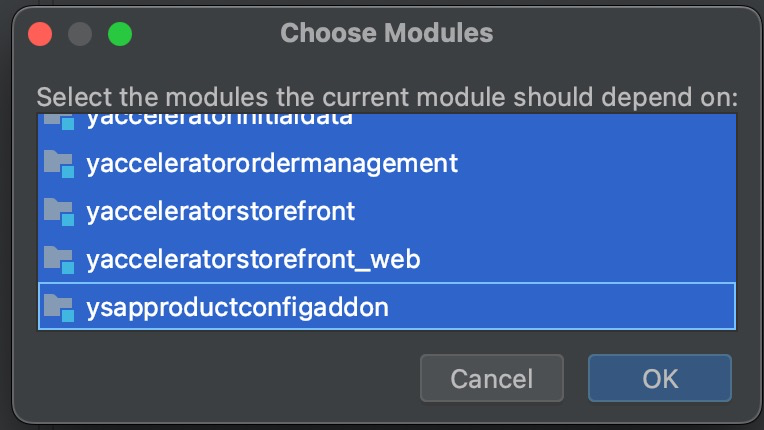Pick the ysapproductconfigaddon module name
764x430 pixels.
pos(237,307)
